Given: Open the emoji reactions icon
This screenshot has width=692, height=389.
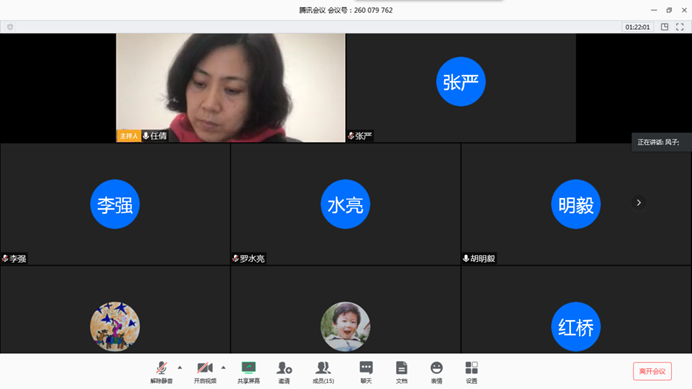Looking at the screenshot, I should (436, 372).
